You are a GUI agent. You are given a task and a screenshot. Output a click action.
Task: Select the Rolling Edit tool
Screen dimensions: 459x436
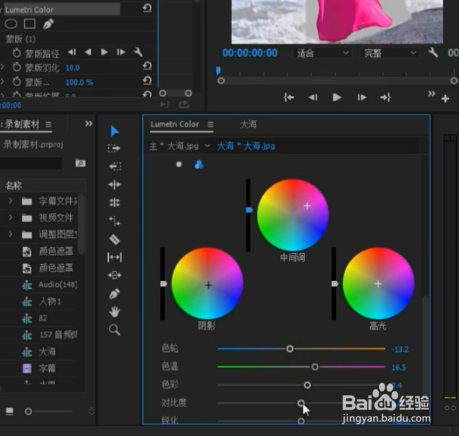[114, 202]
